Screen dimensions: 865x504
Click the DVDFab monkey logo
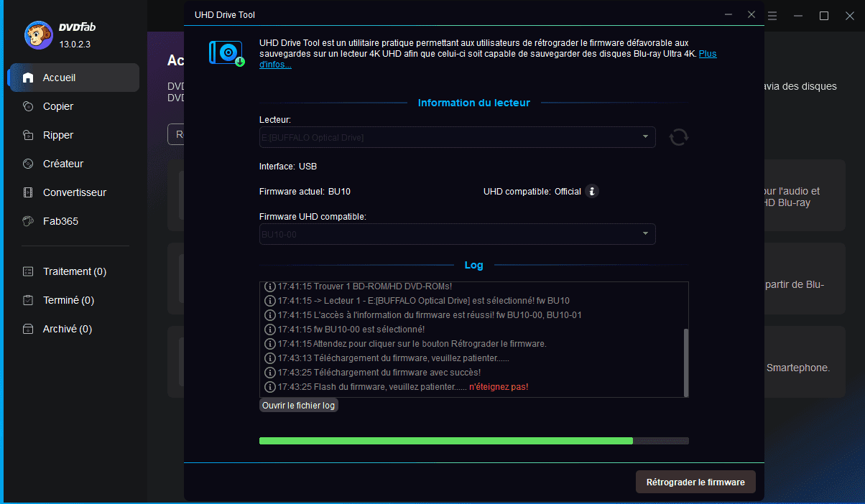point(38,35)
